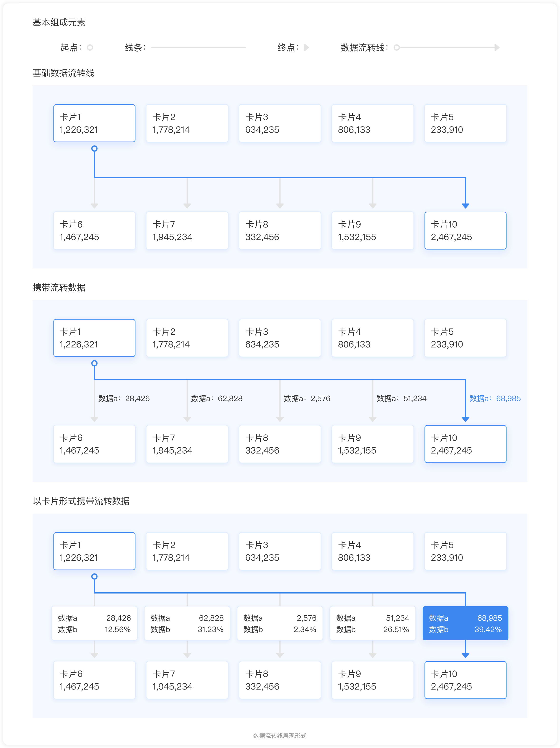Select 卡片2 card in 以卡片形式携带流转数据 section
The width and height of the screenshot is (560, 748).
pyautogui.click(x=187, y=551)
